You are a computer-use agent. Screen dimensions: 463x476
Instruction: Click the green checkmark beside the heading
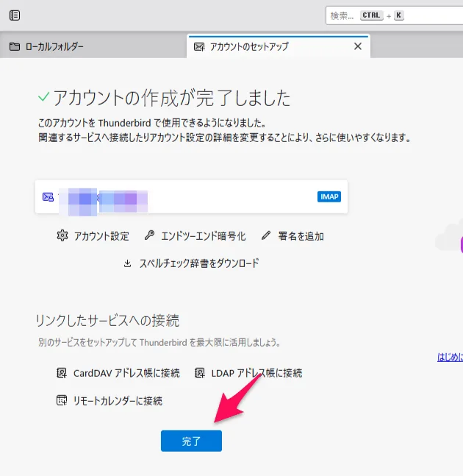point(43,97)
